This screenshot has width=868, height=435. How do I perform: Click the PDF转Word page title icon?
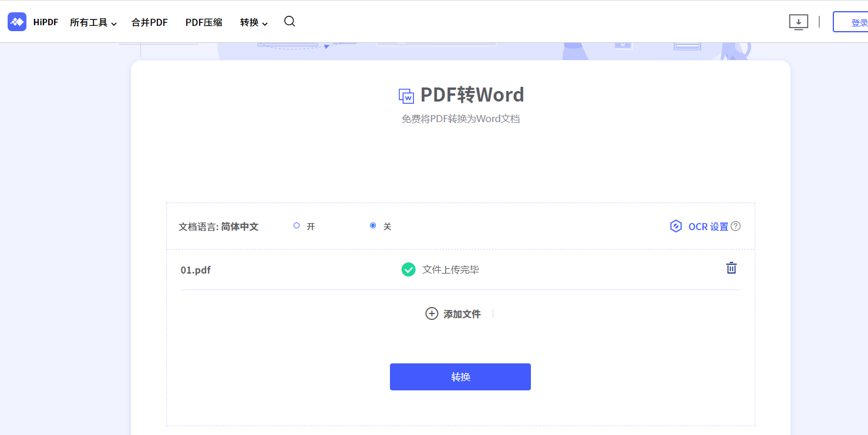tap(405, 95)
